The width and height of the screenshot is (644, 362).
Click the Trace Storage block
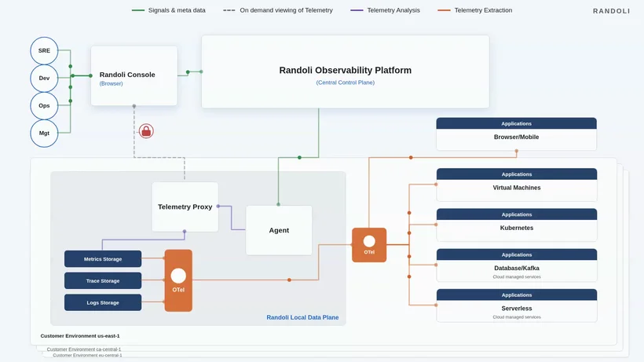[103, 281]
